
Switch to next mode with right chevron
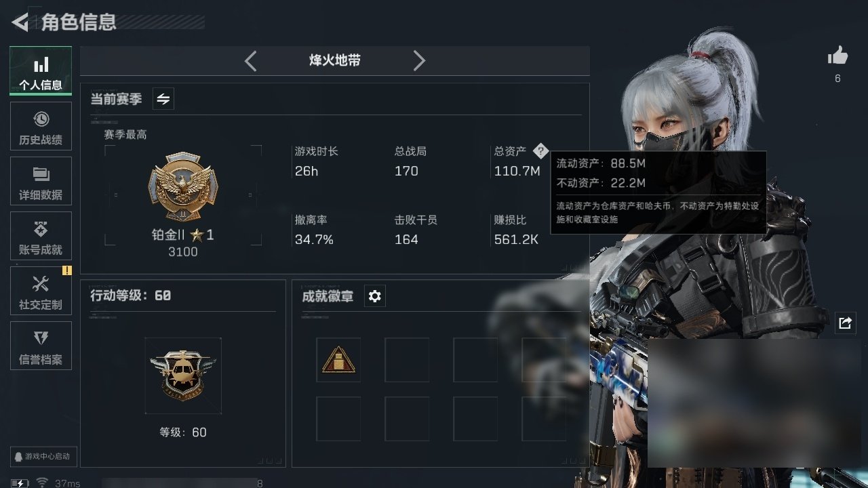pyautogui.click(x=419, y=61)
